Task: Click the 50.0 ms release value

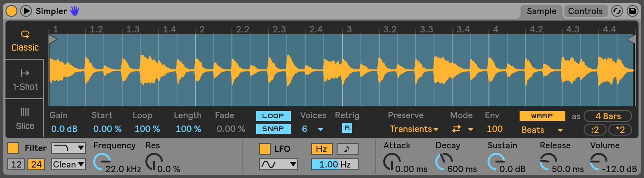Action: (568, 169)
